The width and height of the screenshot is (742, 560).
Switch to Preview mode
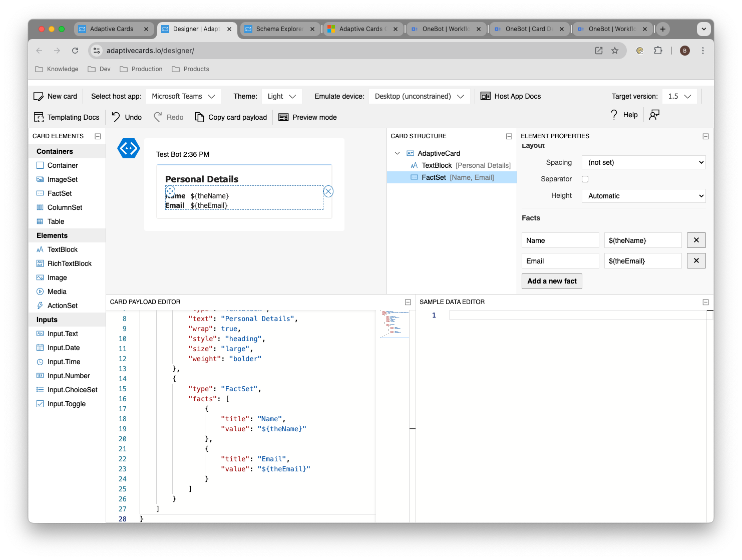click(x=307, y=117)
